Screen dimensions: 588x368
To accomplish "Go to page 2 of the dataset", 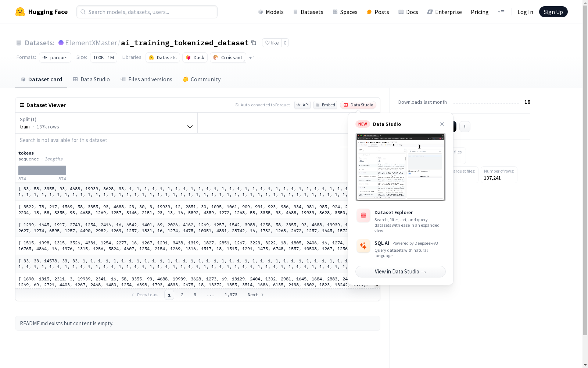I will (x=182, y=295).
